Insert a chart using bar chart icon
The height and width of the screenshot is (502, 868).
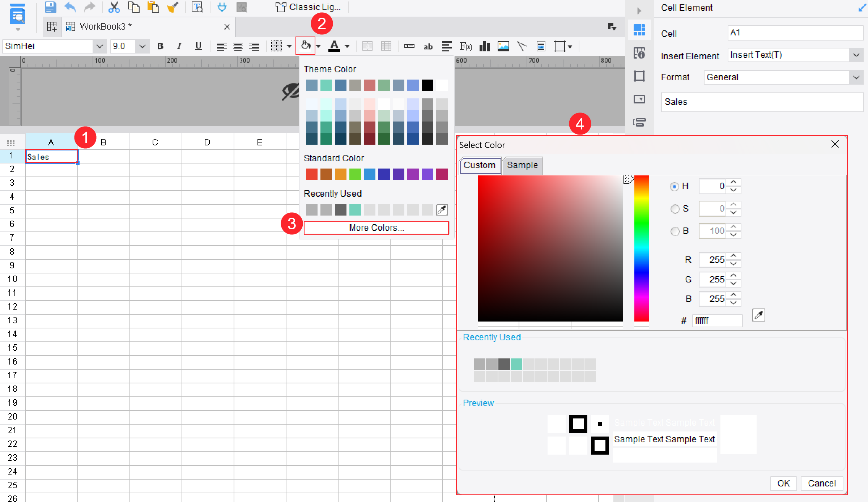click(485, 46)
